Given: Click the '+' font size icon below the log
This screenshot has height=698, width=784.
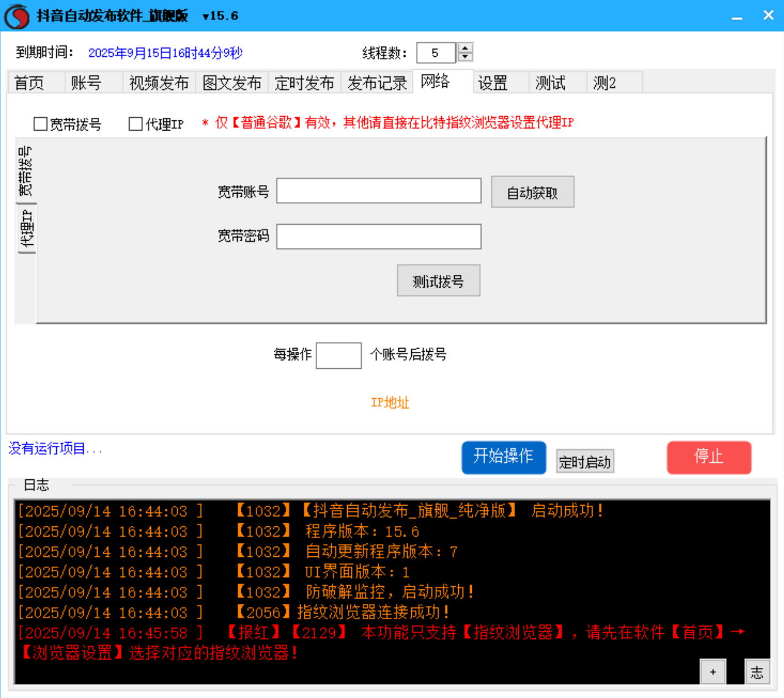Looking at the screenshot, I should tap(712, 671).
